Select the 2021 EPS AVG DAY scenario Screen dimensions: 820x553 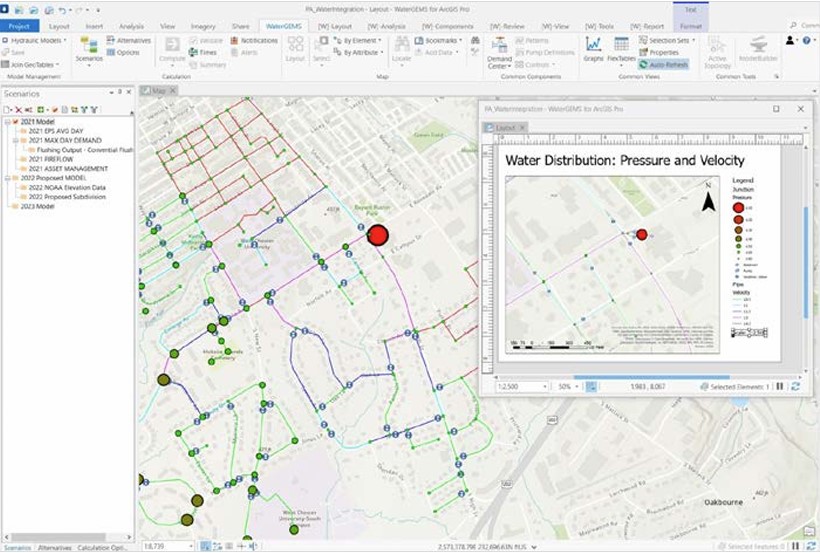pyautogui.click(x=56, y=131)
